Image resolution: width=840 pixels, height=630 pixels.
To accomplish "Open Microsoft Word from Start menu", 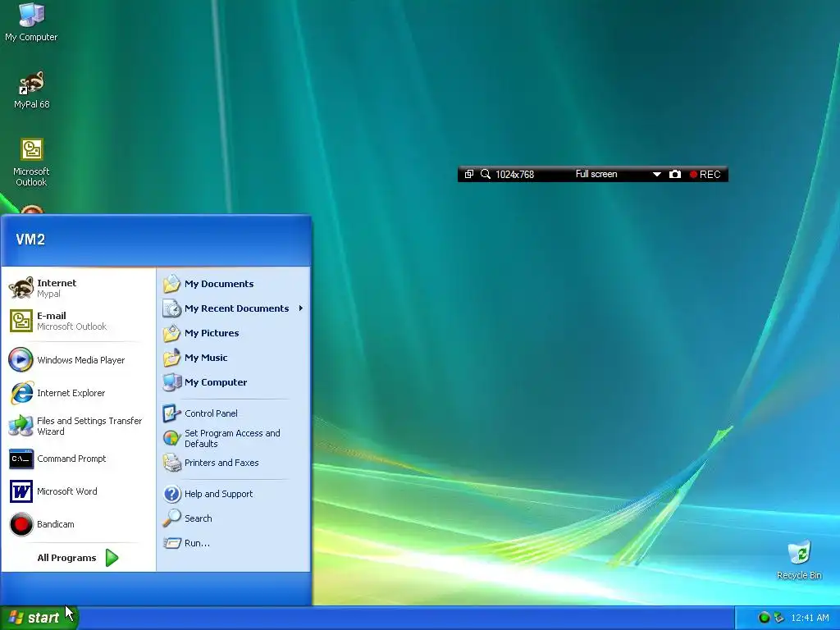I will 78,491.
